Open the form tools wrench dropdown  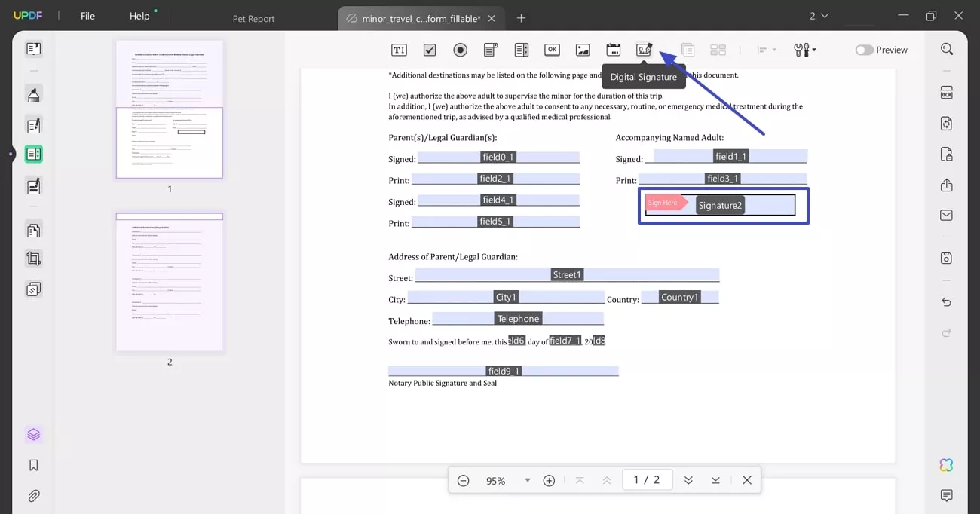point(804,50)
